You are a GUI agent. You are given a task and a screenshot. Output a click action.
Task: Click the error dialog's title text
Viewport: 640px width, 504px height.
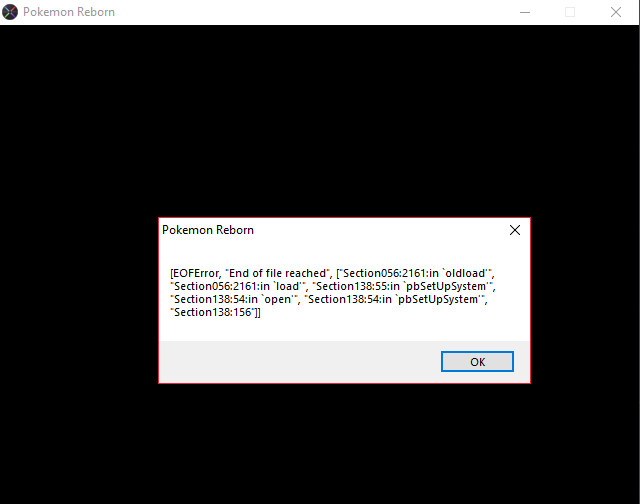208,230
